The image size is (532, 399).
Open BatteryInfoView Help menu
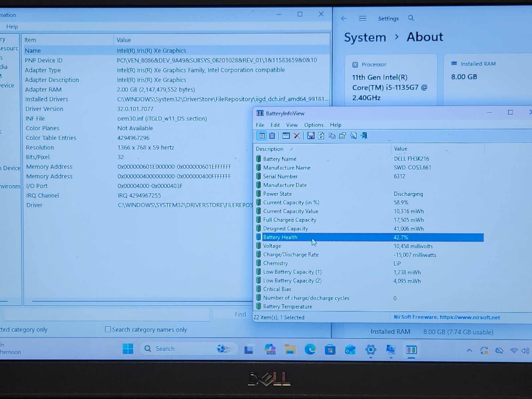pyautogui.click(x=335, y=125)
